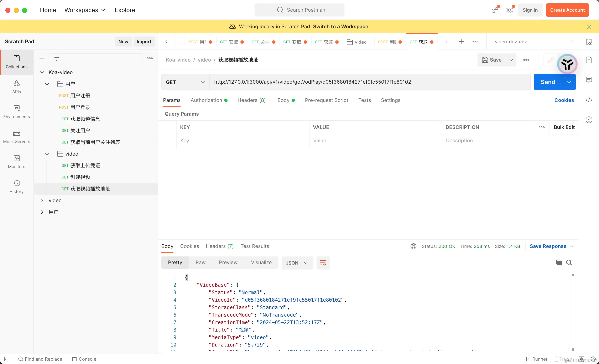Screen dimensions: 599x364
Task: Open the Pre-request Script tab
Action: pos(326,100)
